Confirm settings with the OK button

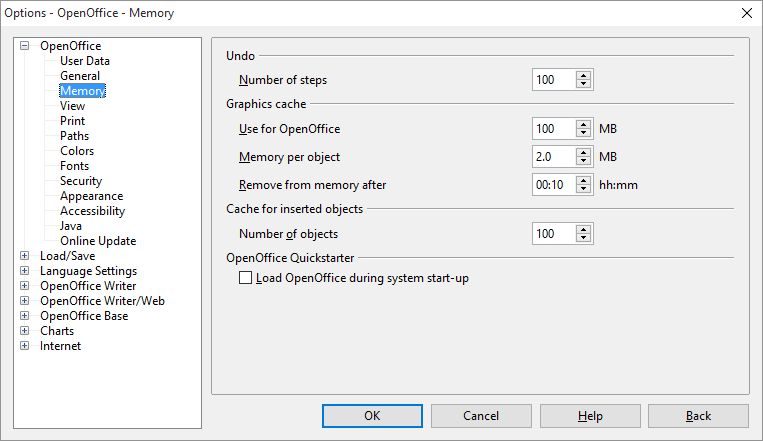(x=372, y=416)
